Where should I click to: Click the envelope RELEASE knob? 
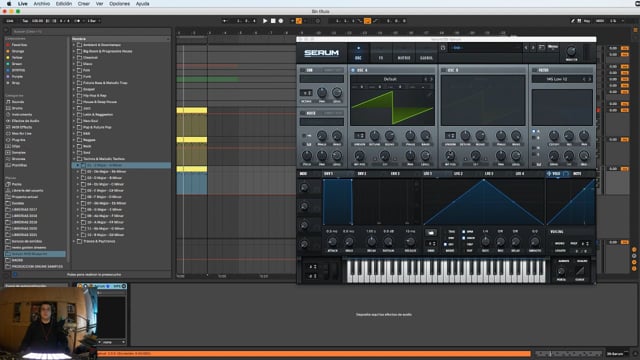pos(410,241)
